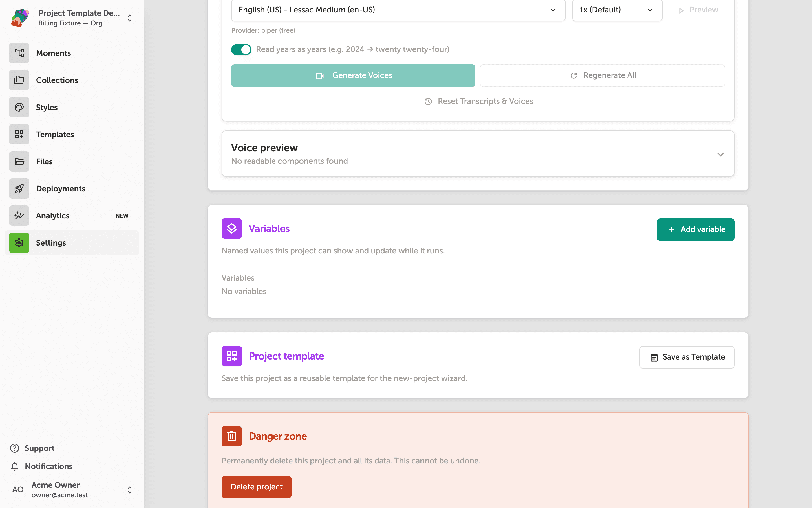This screenshot has height=508, width=812.
Task: Click the Files folder icon
Action: pos(19,161)
